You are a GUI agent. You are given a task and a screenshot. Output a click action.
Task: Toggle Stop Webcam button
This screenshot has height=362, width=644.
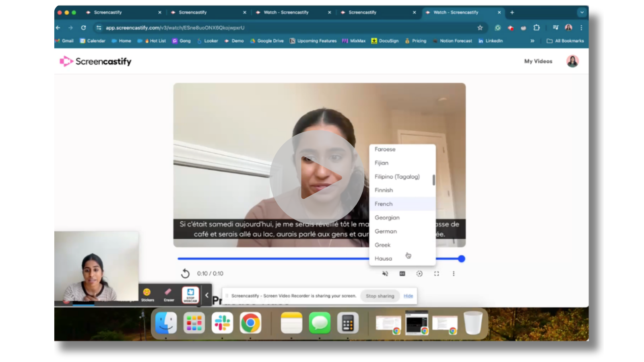click(x=190, y=295)
